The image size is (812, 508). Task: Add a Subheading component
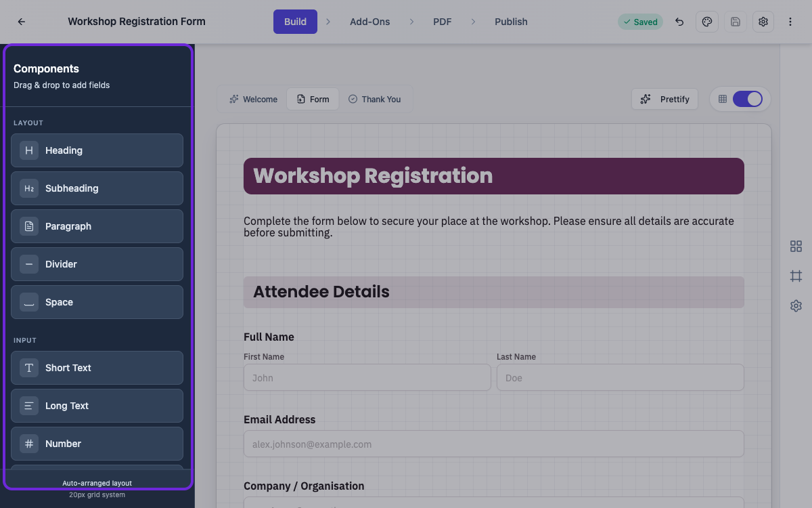pyautogui.click(x=97, y=188)
